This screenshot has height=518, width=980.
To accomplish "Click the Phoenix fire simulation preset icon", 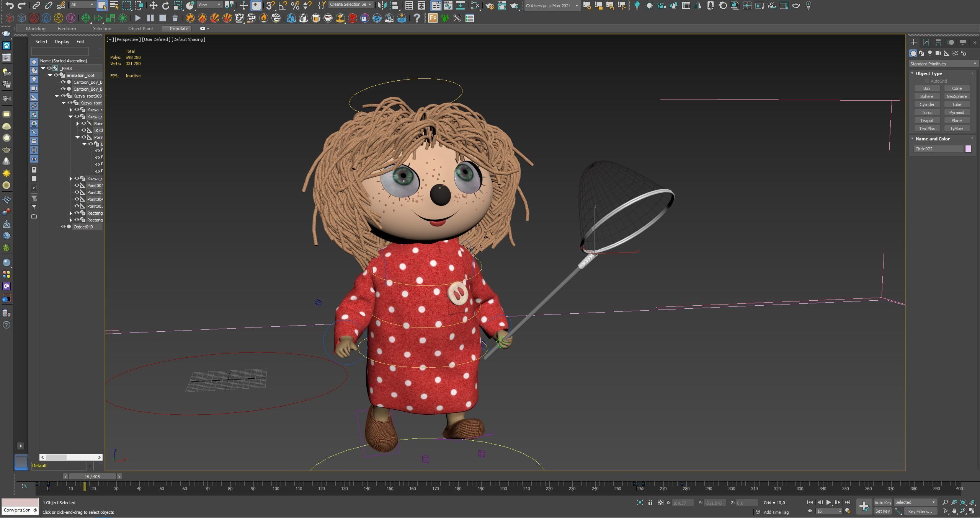I will click(190, 18).
